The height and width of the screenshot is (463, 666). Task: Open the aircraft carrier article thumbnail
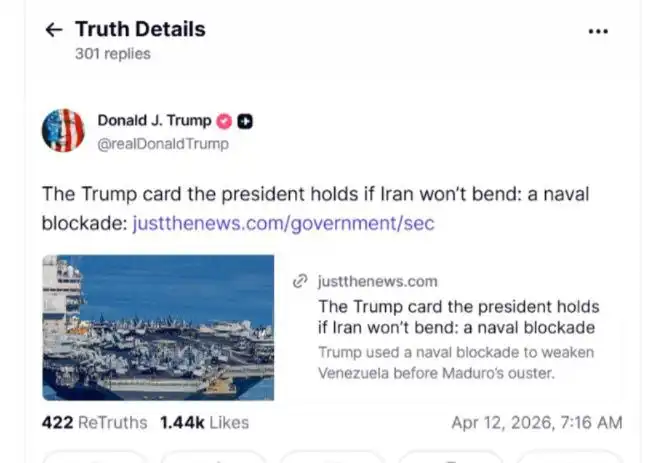tap(158, 327)
